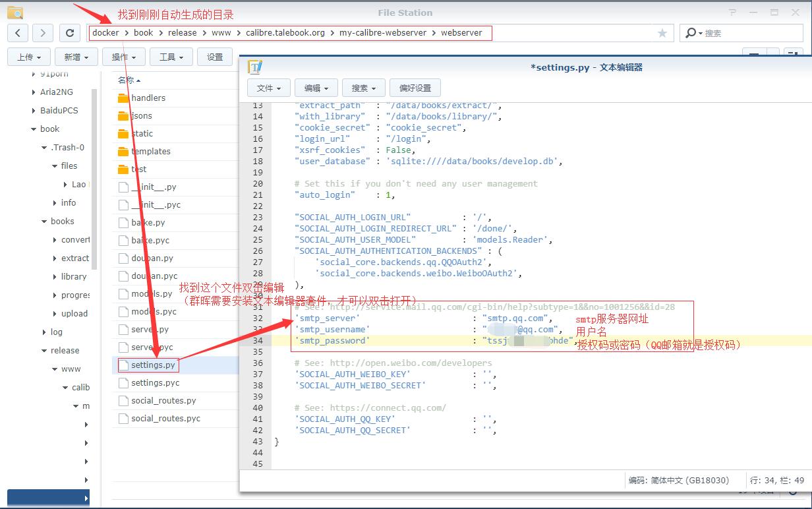Click the back navigation arrow
This screenshot has width=812, height=509.
click(x=18, y=33)
